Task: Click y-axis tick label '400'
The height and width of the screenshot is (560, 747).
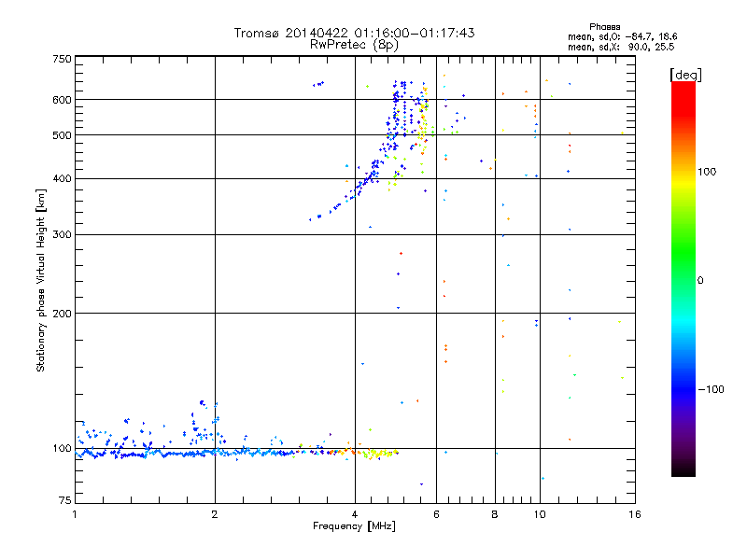Action: [62, 178]
